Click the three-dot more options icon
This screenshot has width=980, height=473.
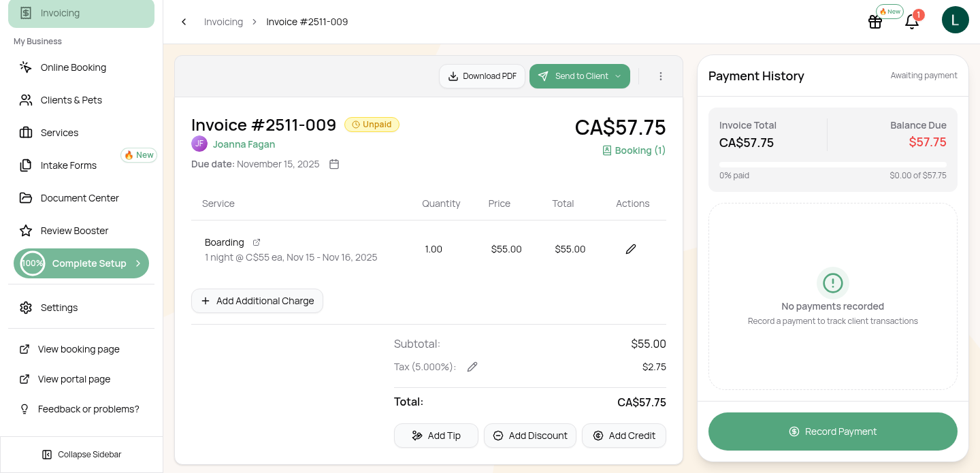(660, 76)
